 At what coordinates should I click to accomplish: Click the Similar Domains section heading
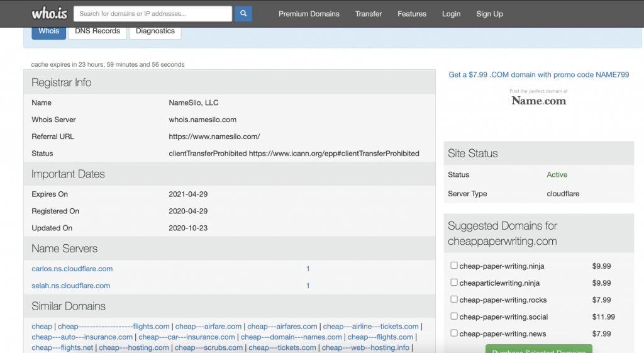[x=69, y=306]
